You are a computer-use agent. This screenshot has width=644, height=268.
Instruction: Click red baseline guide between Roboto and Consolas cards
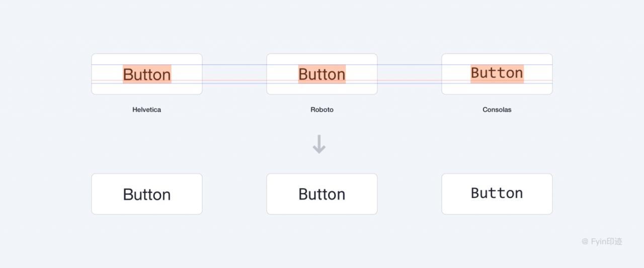(x=409, y=80)
